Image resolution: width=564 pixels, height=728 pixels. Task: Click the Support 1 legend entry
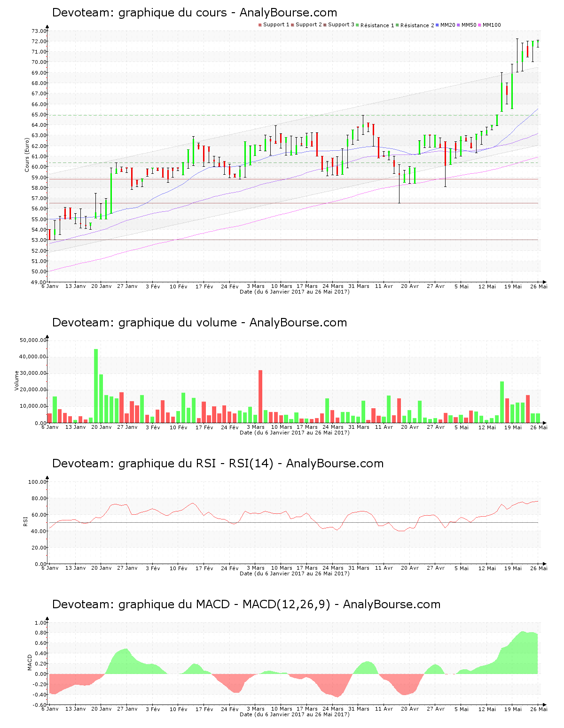(x=274, y=25)
